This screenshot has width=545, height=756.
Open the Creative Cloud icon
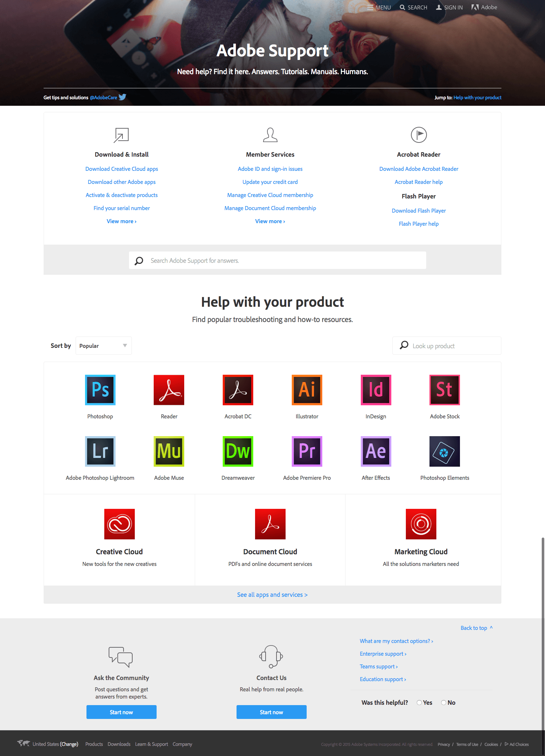tap(120, 524)
